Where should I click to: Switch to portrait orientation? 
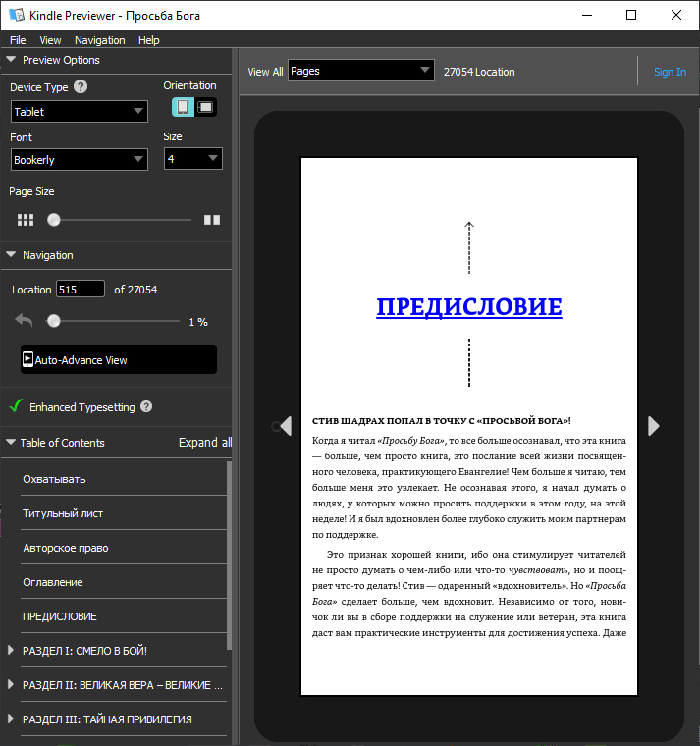[183, 107]
